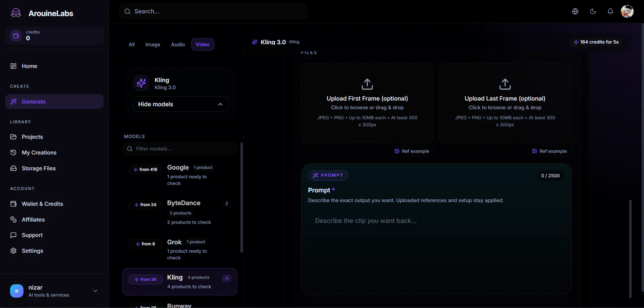Click the Support chat bubble icon
Image resolution: width=644 pixels, height=308 pixels.
(x=13, y=235)
